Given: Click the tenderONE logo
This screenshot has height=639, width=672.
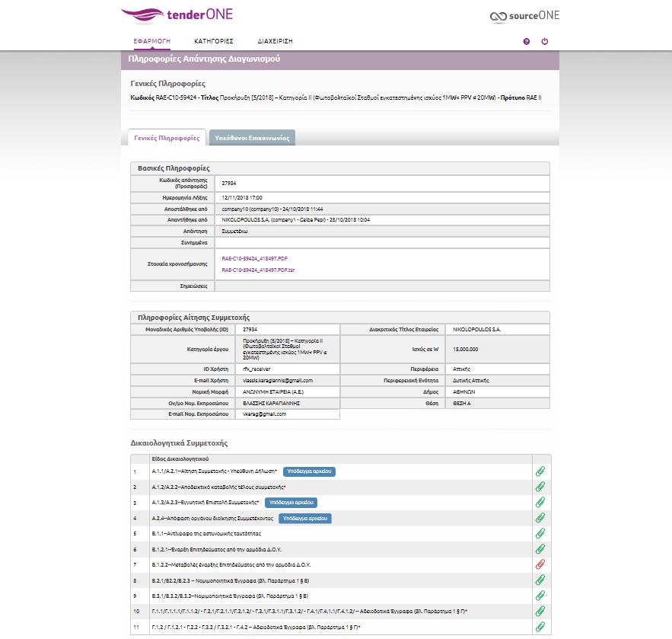Looking at the screenshot, I should point(177,14).
